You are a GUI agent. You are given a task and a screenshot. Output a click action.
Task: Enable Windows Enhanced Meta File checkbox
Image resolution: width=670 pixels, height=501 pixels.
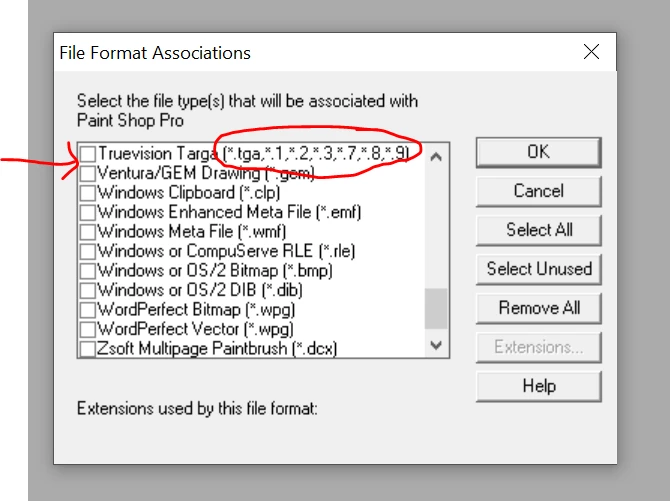[x=88, y=212]
